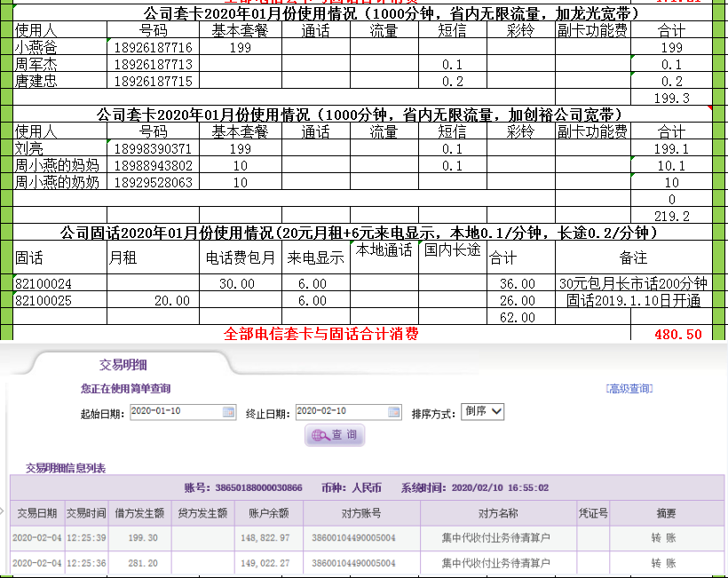Open the end date calendar picker
Viewport: 728px width, 578px height.
[x=392, y=412]
